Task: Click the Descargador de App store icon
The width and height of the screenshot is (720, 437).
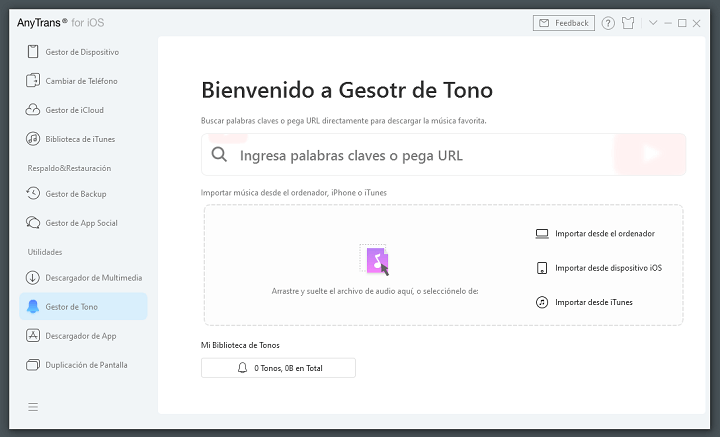Action: [33, 336]
